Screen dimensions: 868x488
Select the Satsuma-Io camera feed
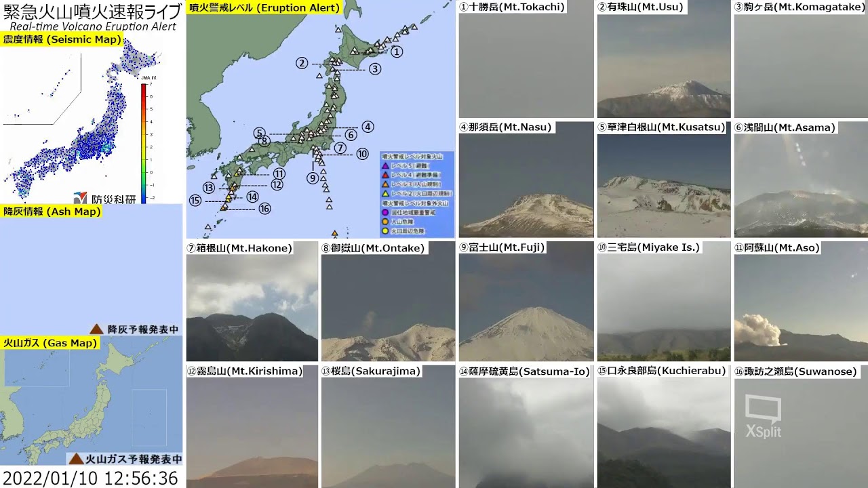pyautogui.click(x=526, y=426)
